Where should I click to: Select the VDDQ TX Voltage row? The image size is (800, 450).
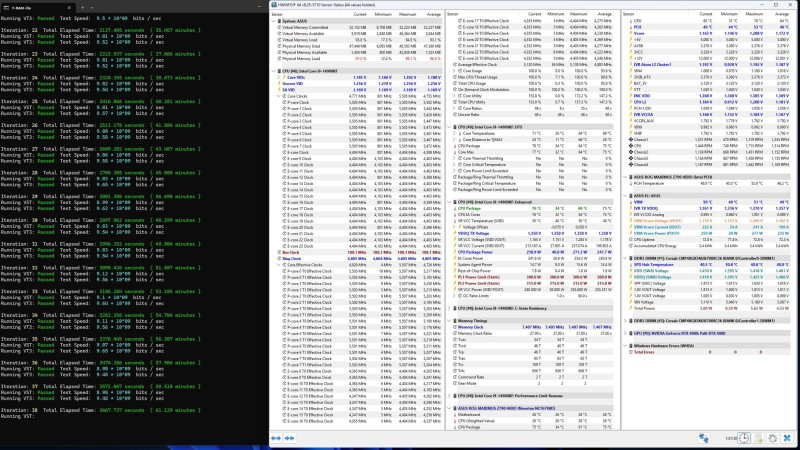(x=533, y=233)
